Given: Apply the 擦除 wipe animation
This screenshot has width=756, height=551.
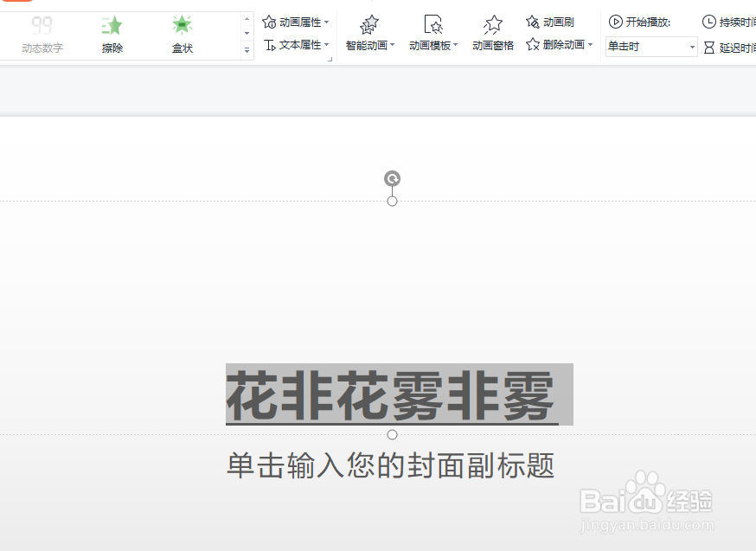Looking at the screenshot, I should 112,35.
